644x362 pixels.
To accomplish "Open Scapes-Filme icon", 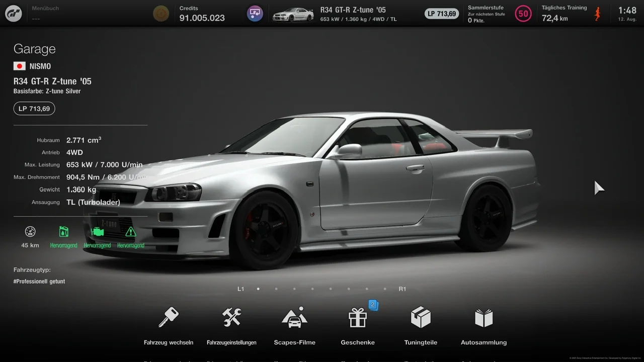I will (295, 317).
